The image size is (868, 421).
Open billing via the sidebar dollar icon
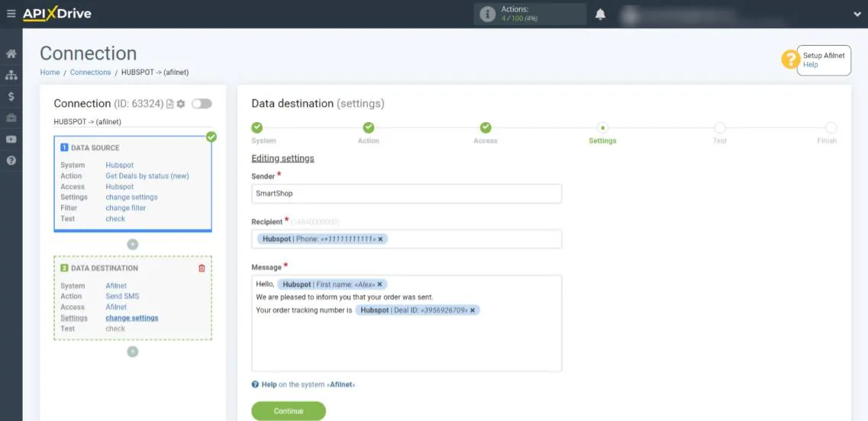(x=11, y=97)
